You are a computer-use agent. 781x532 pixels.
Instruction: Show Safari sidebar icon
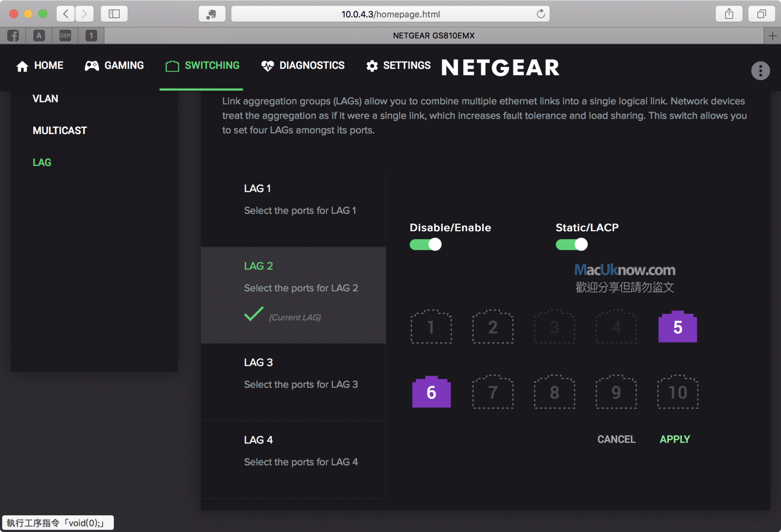click(114, 14)
